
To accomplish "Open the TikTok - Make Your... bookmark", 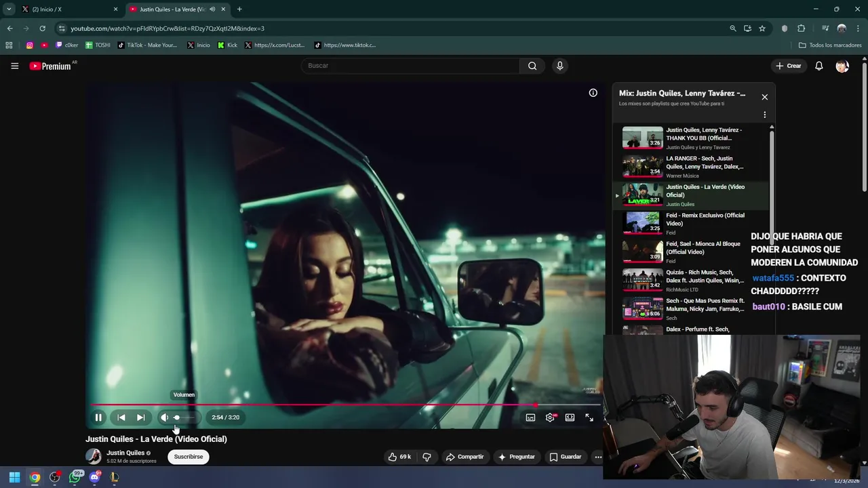I will [147, 45].
